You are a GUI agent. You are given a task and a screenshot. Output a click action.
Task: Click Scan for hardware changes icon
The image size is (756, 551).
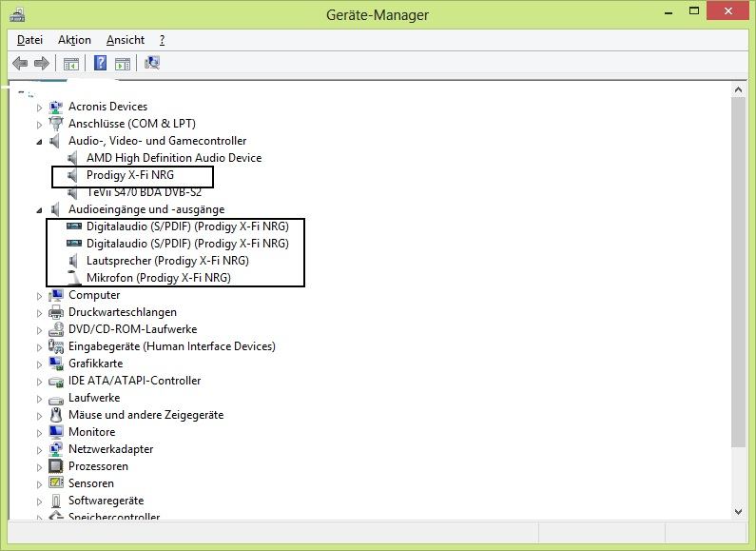pyautogui.click(x=152, y=63)
